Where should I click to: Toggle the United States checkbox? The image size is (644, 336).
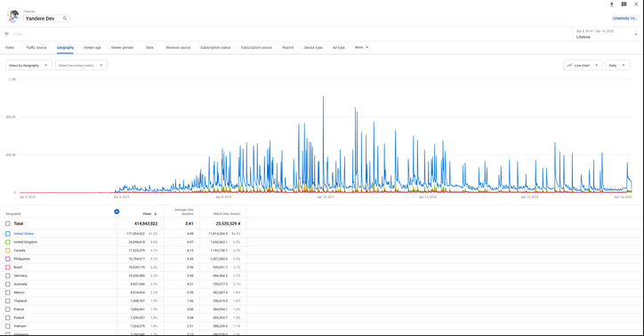(8, 234)
